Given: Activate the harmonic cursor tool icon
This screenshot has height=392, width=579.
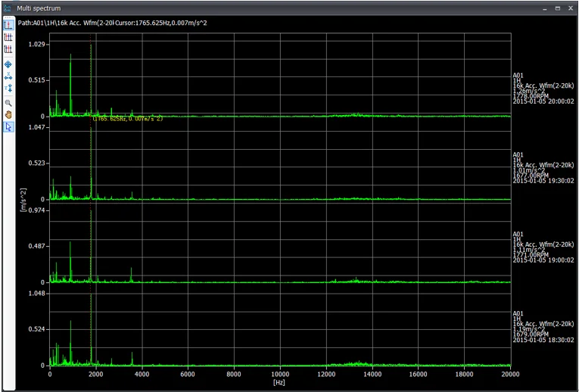Looking at the screenshot, I should point(8,36).
